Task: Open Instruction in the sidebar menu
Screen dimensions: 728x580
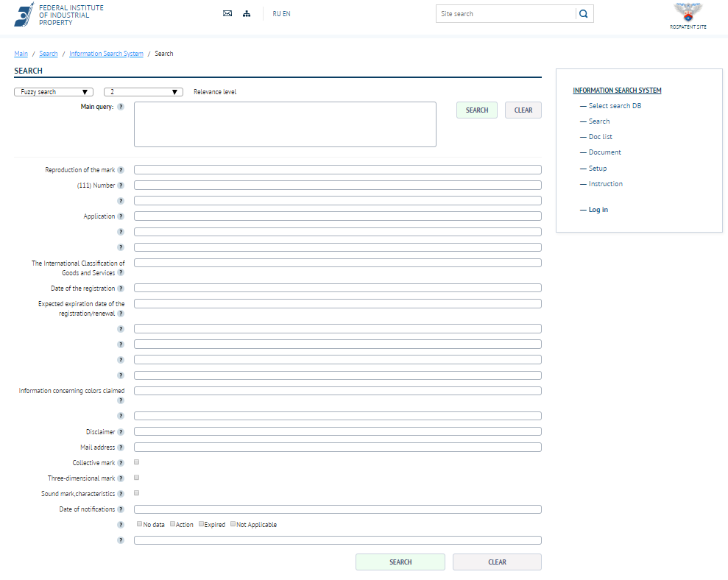Action: point(605,184)
